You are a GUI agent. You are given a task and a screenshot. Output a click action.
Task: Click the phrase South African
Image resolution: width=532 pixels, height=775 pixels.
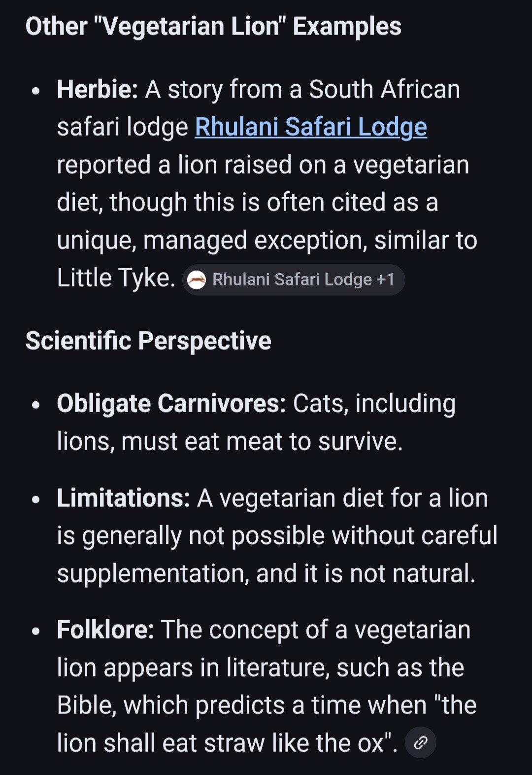click(x=384, y=90)
